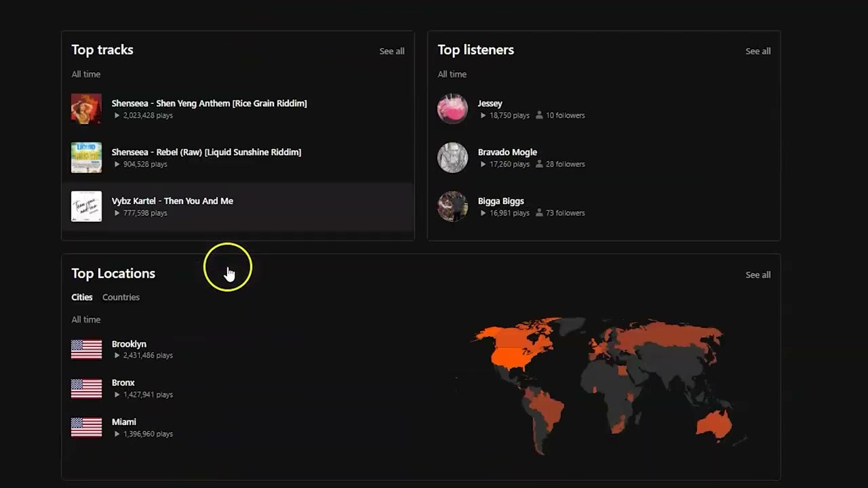Viewport: 868px width, 488px height.
Task: Click the Top listeners heading
Action: pos(476,50)
